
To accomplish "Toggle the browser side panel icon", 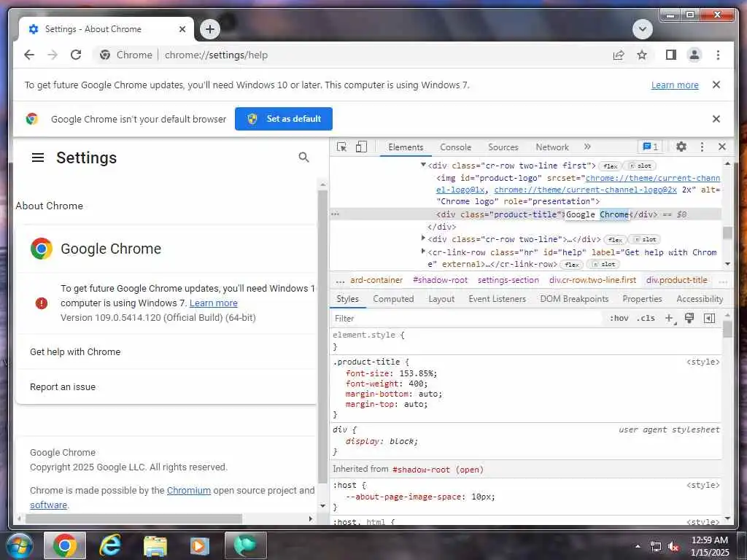I will click(x=671, y=55).
